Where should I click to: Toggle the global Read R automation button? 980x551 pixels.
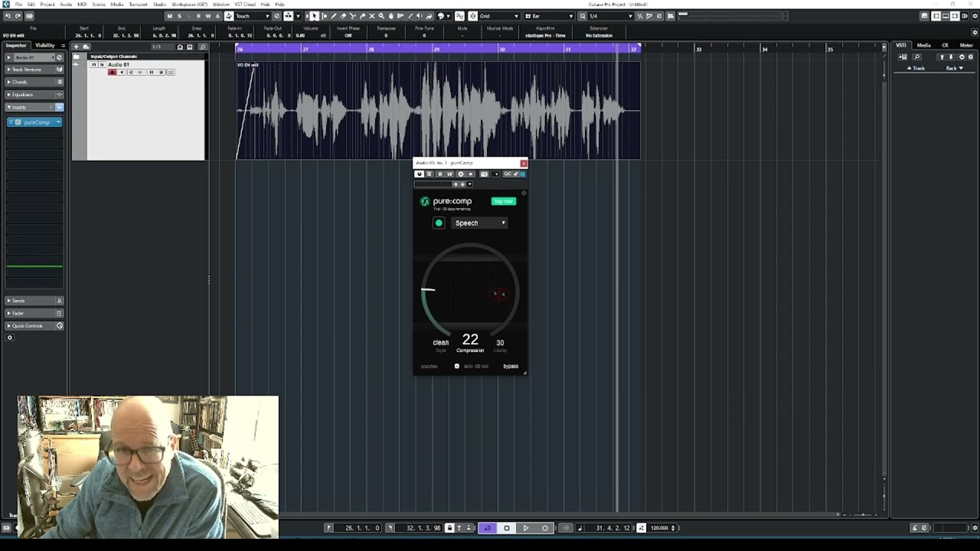[198, 16]
